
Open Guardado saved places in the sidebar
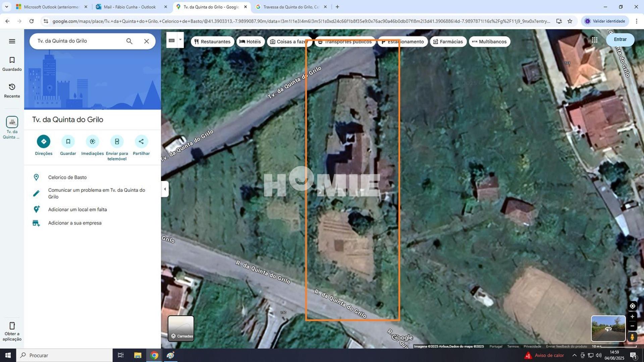[x=12, y=64]
